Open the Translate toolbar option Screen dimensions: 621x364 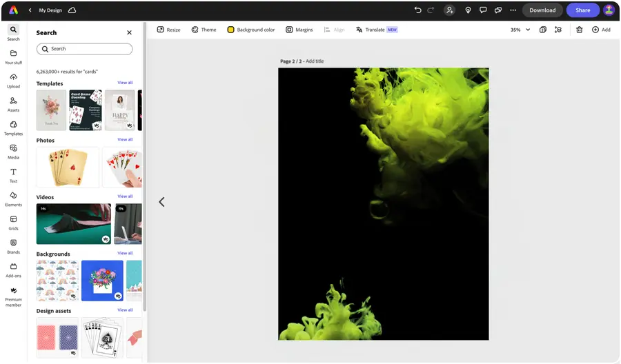[x=377, y=30]
